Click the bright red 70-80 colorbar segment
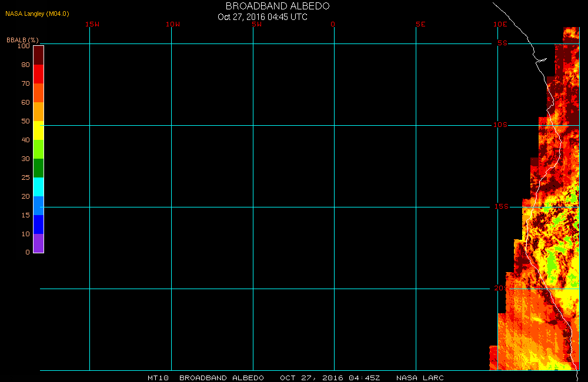588x382 pixels. 39,74
